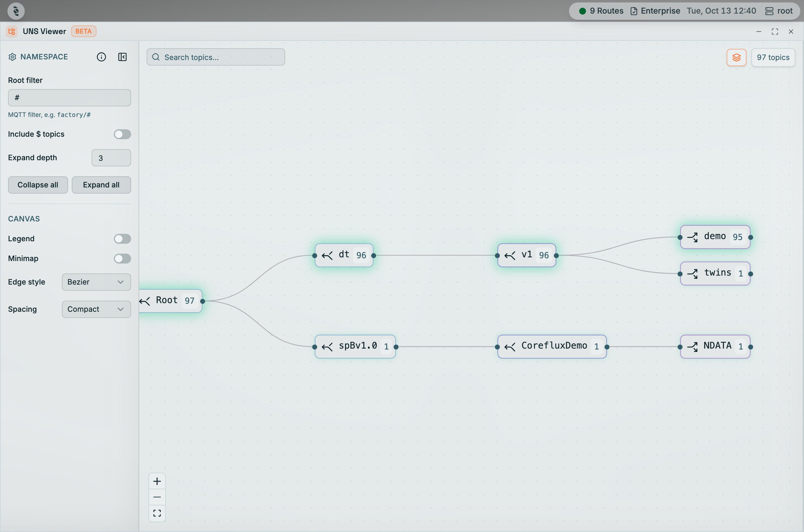Screen dimensions: 804x532
Task: Click the BETA badge
Action: click(x=83, y=31)
